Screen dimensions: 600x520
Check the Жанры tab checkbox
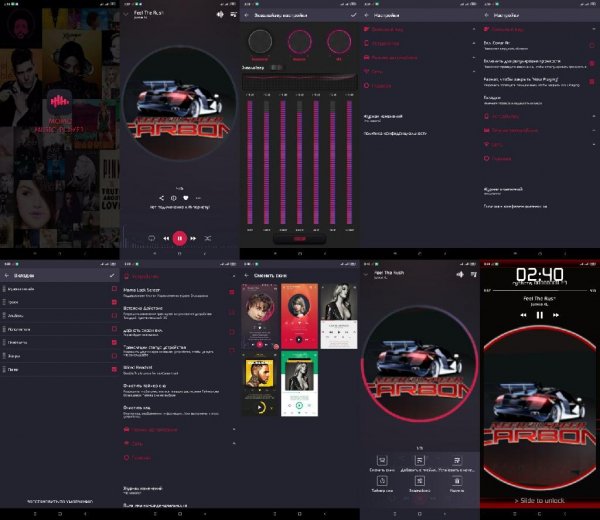pyautogui.click(x=114, y=355)
